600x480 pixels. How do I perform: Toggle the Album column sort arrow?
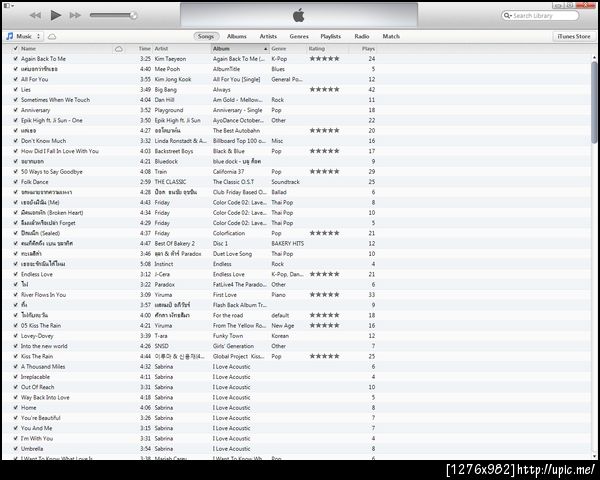(x=265, y=49)
